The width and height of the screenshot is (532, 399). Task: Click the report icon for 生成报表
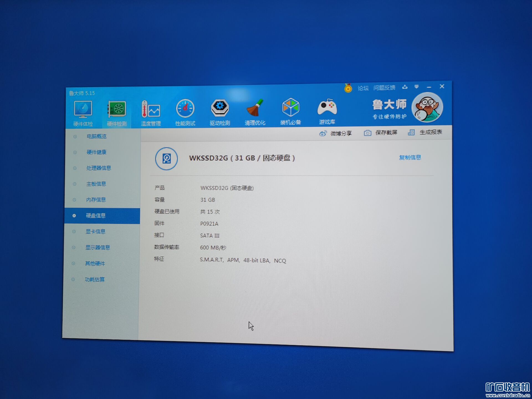tap(411, 132)
